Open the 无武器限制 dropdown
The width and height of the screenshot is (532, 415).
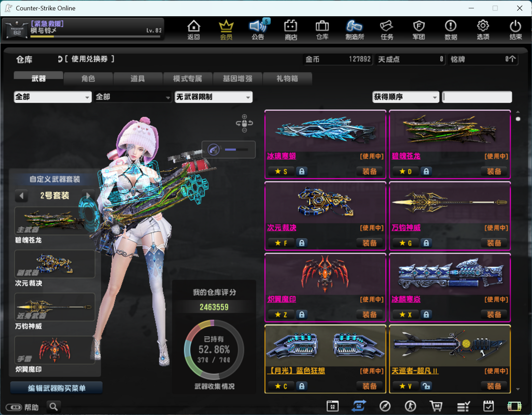[x=213, y=97]
